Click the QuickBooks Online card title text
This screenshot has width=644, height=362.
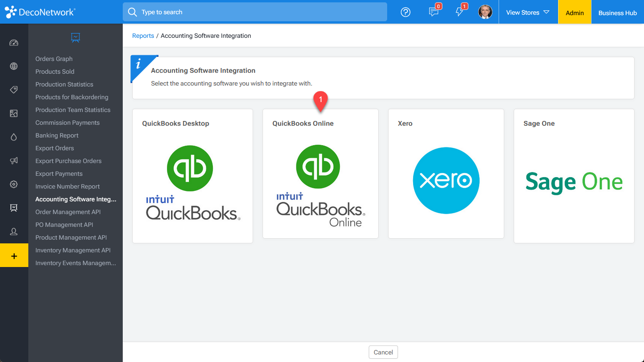point(303,123)
